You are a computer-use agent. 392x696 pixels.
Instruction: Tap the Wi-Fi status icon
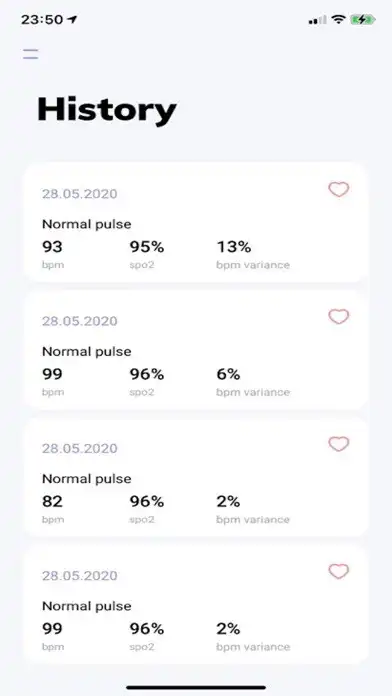(x=338, y=20)
